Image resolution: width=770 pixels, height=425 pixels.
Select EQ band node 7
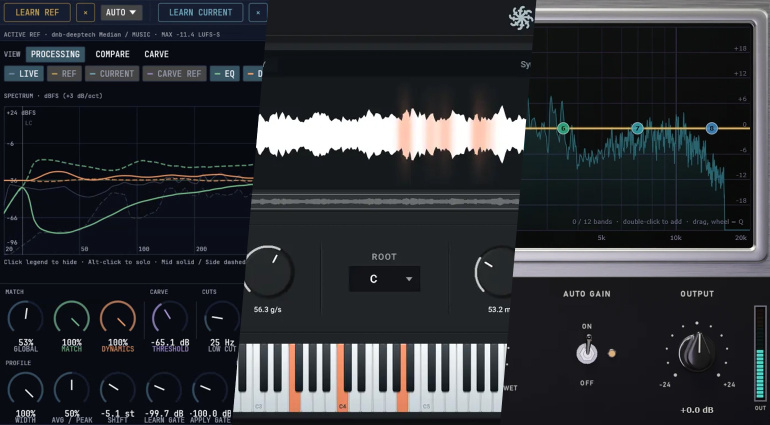637,129
